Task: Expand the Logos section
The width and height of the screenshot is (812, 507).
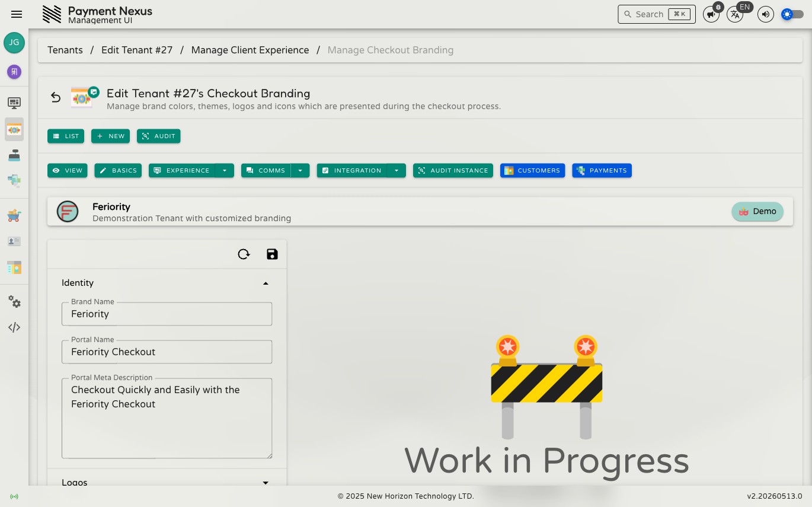Action: click(x=167, y=482)
